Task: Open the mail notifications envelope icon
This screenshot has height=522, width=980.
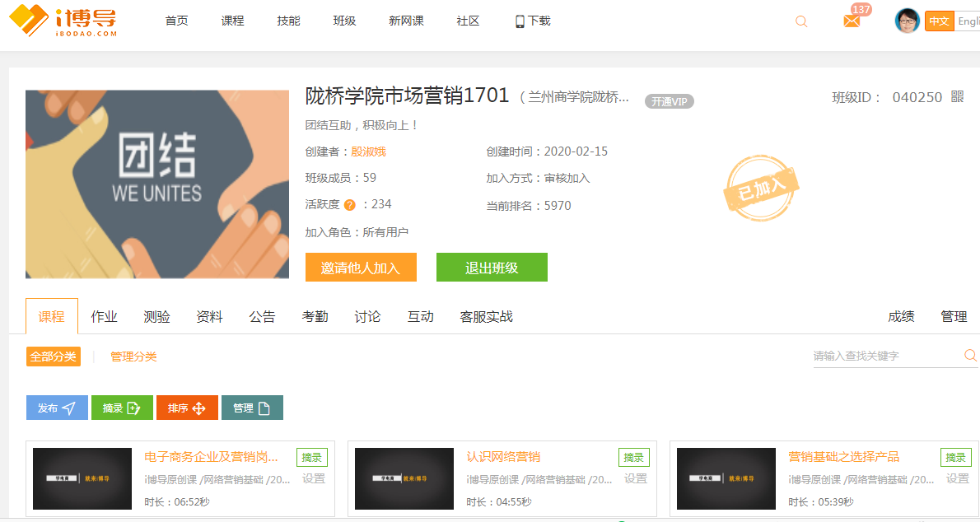Action: click(852, 21)
